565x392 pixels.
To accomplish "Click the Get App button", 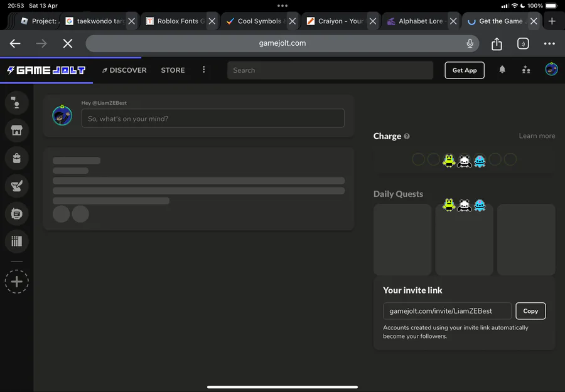I will tap(465, 70).
